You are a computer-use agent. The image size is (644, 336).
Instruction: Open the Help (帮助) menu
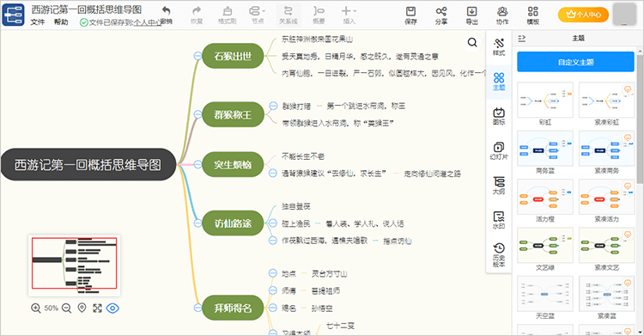tap(61, 21)
